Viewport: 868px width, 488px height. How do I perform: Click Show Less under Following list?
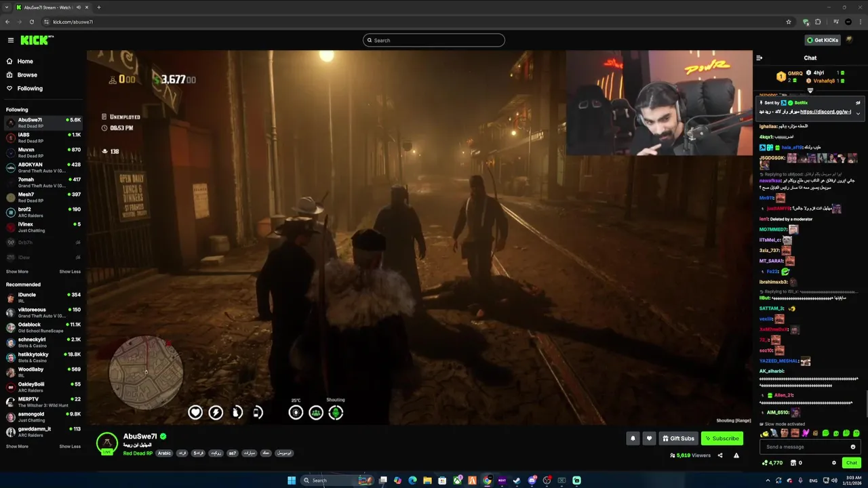point(70,272)
